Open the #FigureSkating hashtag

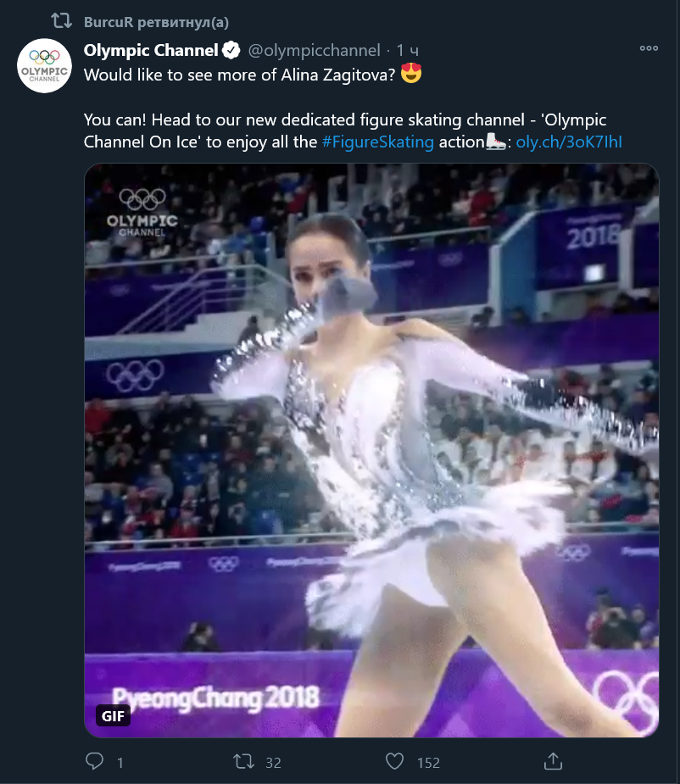tap(377, 142)
